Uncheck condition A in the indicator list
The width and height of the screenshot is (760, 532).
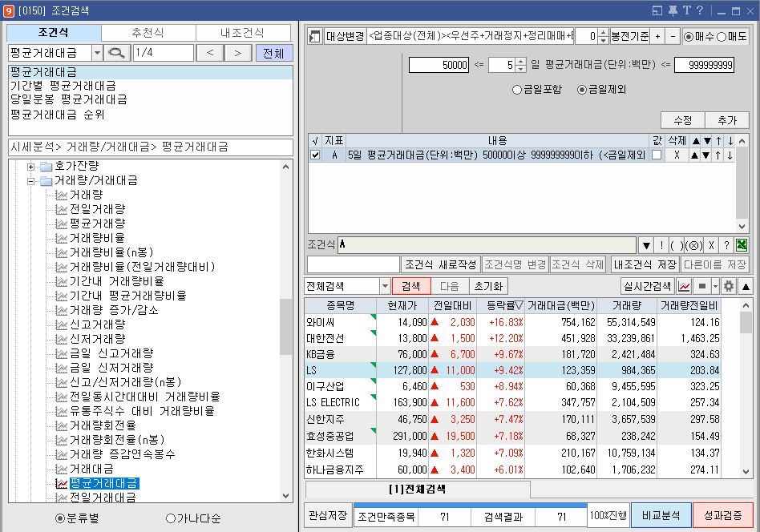tap(315, 155)
